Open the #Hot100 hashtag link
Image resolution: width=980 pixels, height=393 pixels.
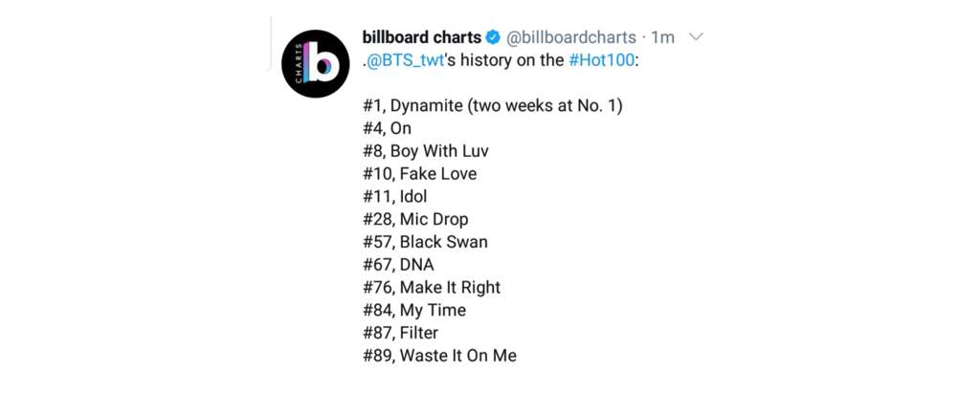click(601, 62)
